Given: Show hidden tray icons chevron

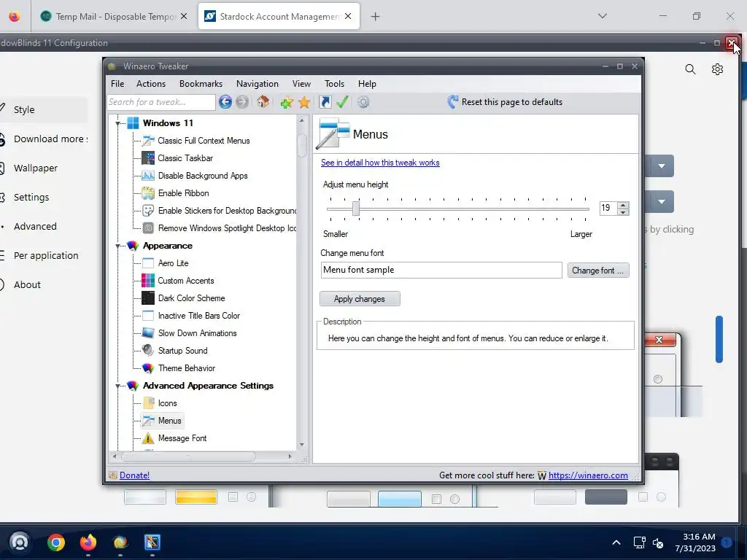Looking at the screenshot, I should pos(616,542).
